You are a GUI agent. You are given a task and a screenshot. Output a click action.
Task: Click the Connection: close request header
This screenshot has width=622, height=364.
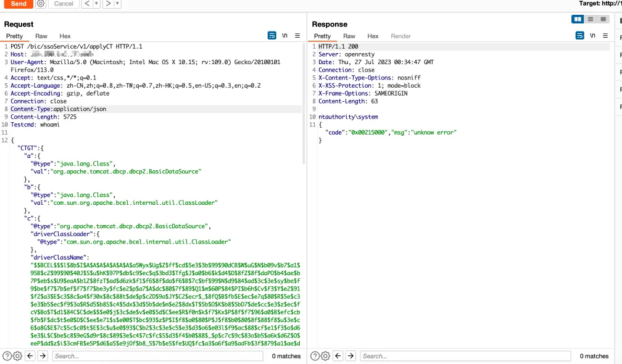(x=38, y=101)
